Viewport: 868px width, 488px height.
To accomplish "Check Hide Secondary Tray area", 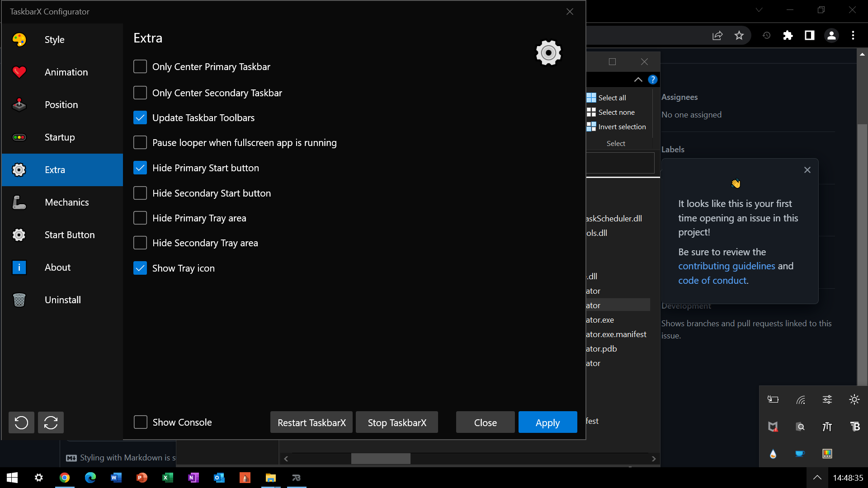I will click(140, 243).
